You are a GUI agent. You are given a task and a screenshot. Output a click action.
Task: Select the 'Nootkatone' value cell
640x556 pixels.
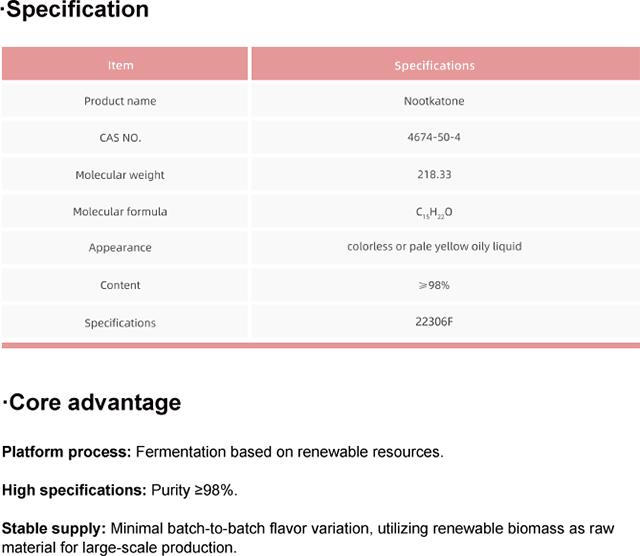pos(434,101)
